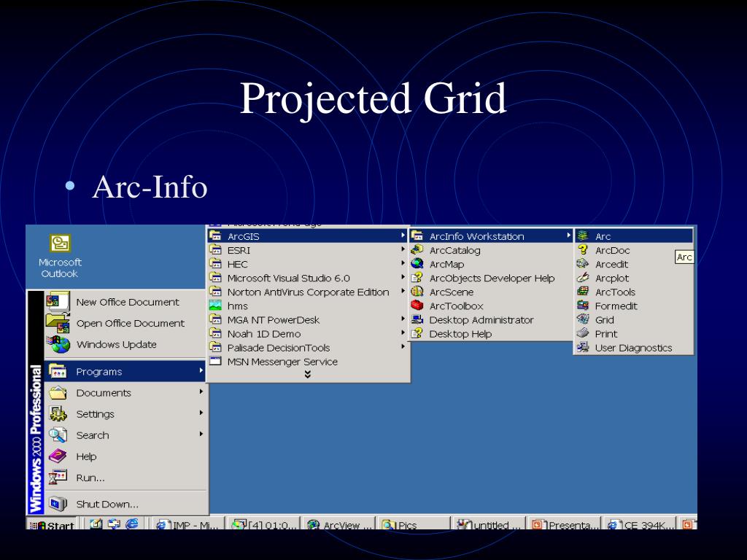Click the ArcMap globe icon

tap(417, 263)
